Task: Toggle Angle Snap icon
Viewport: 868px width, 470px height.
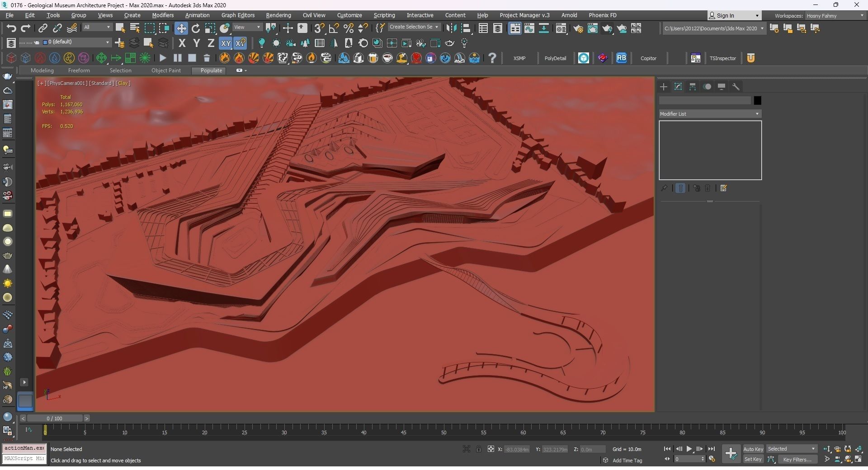Action: 334,28
